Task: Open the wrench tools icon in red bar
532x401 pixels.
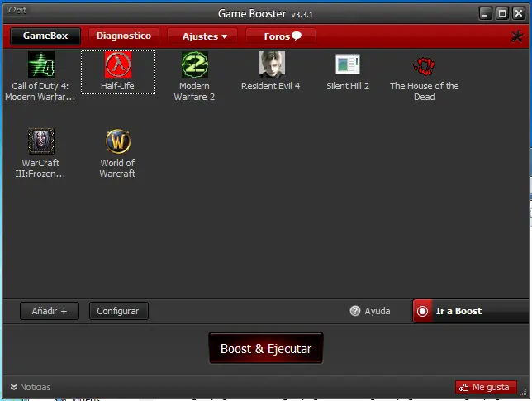Action: [517, 36]
